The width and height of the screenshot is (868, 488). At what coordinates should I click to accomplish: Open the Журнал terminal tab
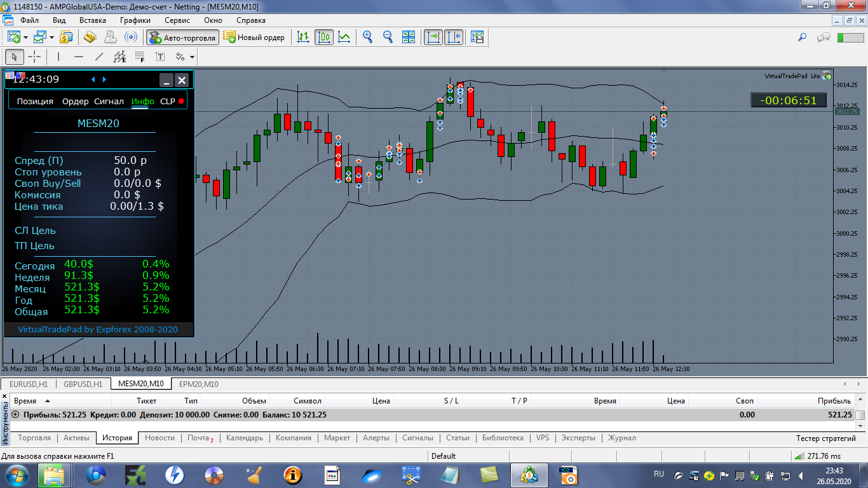[621, 438]
